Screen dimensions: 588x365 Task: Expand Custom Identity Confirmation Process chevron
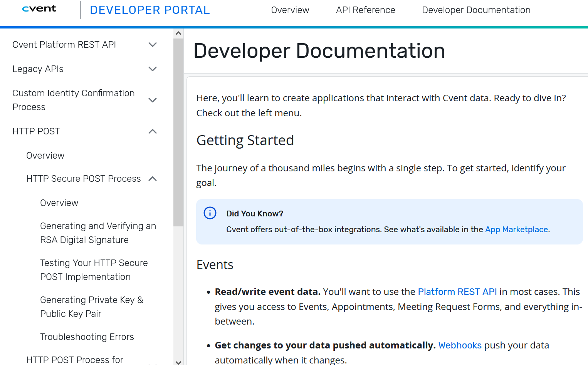click(153, 100)
